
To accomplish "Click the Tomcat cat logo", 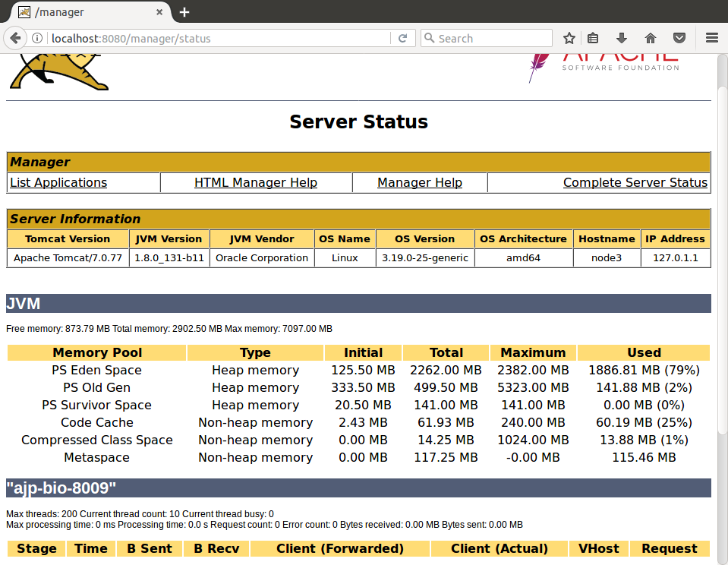I will (57, 72).
